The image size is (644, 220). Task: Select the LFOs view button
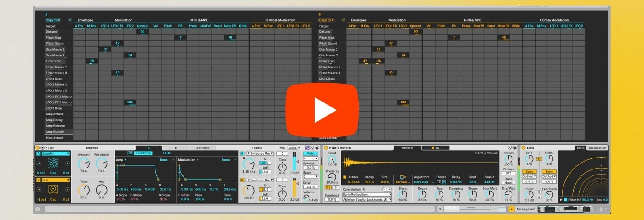pos(167,153)
